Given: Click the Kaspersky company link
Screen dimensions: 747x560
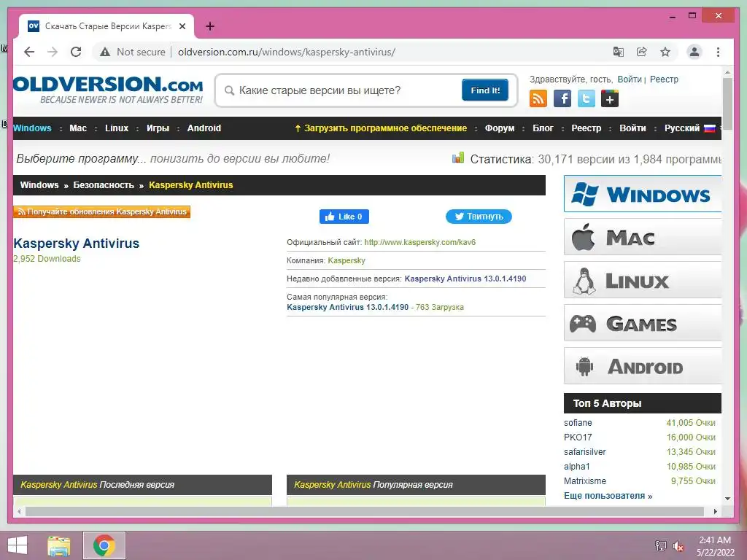Looking at the screenshot, I should tap(347, 260).
